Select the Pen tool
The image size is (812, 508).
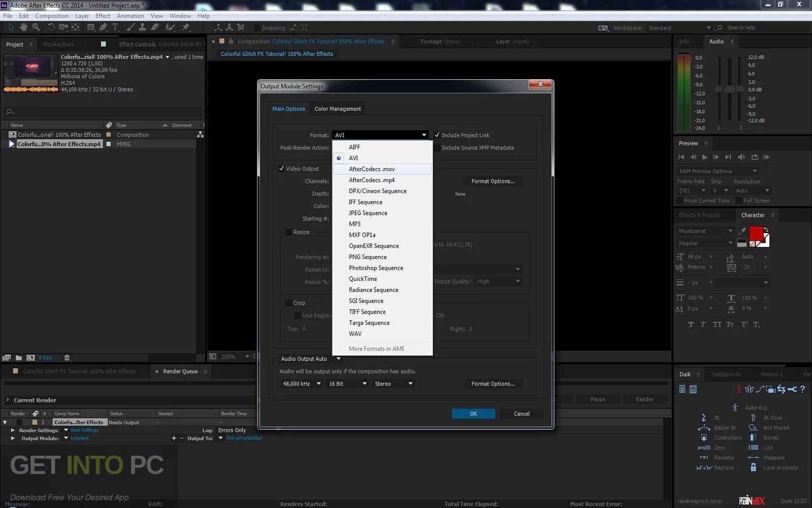(104, 27)
